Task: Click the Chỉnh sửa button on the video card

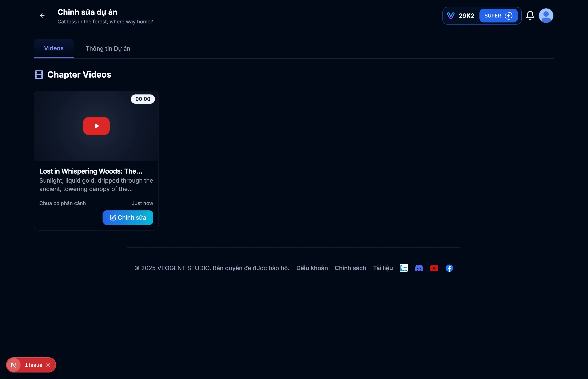Action: [128, 218]
